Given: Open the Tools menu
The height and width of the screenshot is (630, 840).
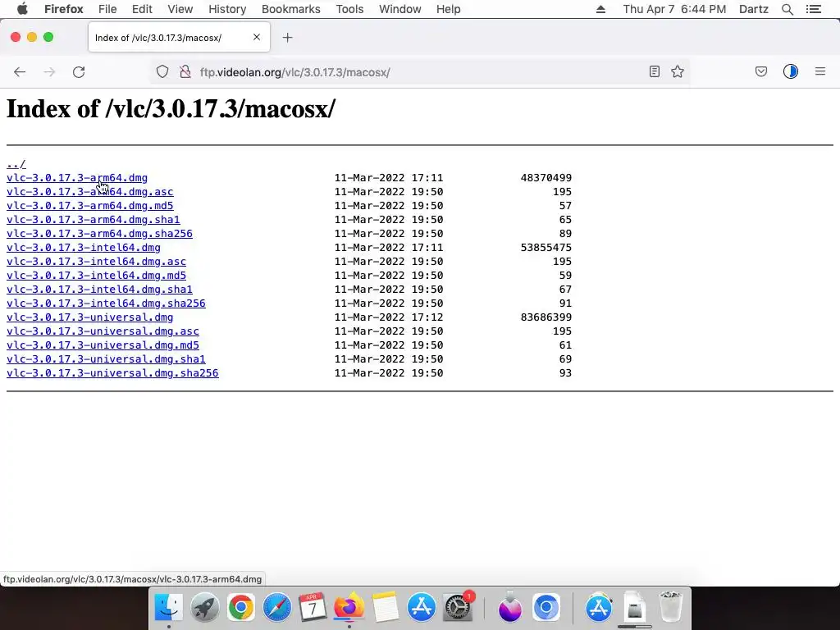Looking at the screenshot, I should point(349,9).
